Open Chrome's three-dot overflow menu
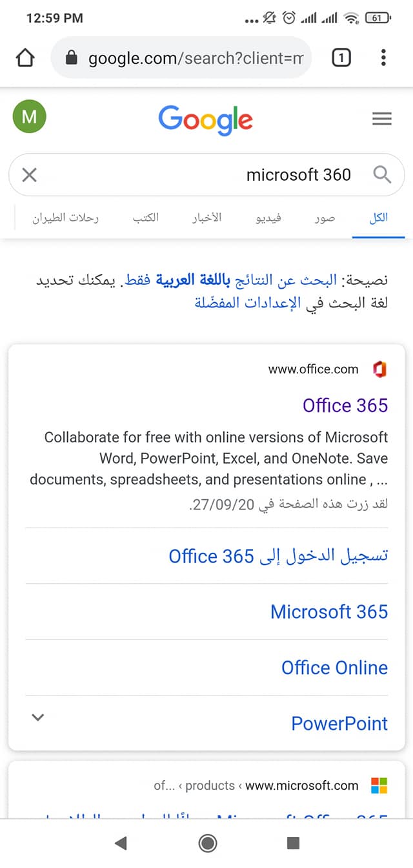 coord(383,58)
